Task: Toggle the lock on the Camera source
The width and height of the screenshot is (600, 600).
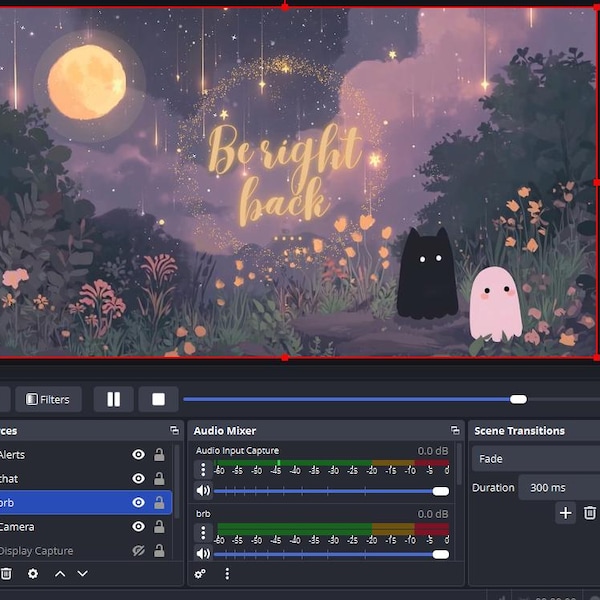Action: click(x=159, y=527)
